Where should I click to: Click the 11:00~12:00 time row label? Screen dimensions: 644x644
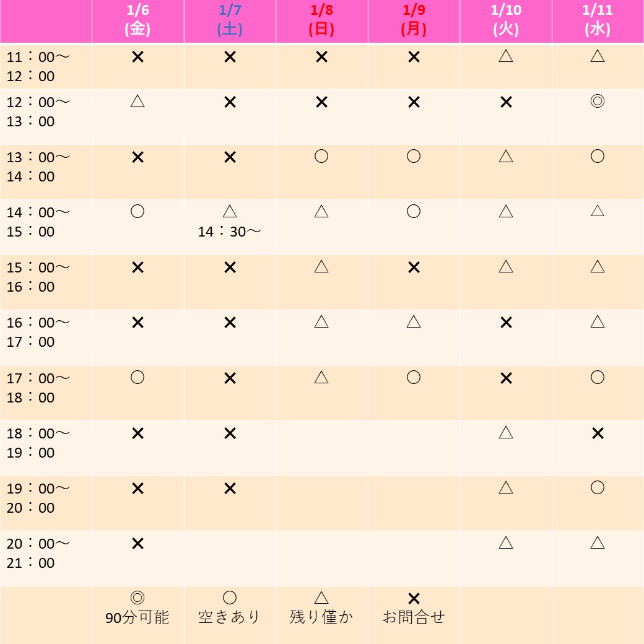click(x=38, y=66)
